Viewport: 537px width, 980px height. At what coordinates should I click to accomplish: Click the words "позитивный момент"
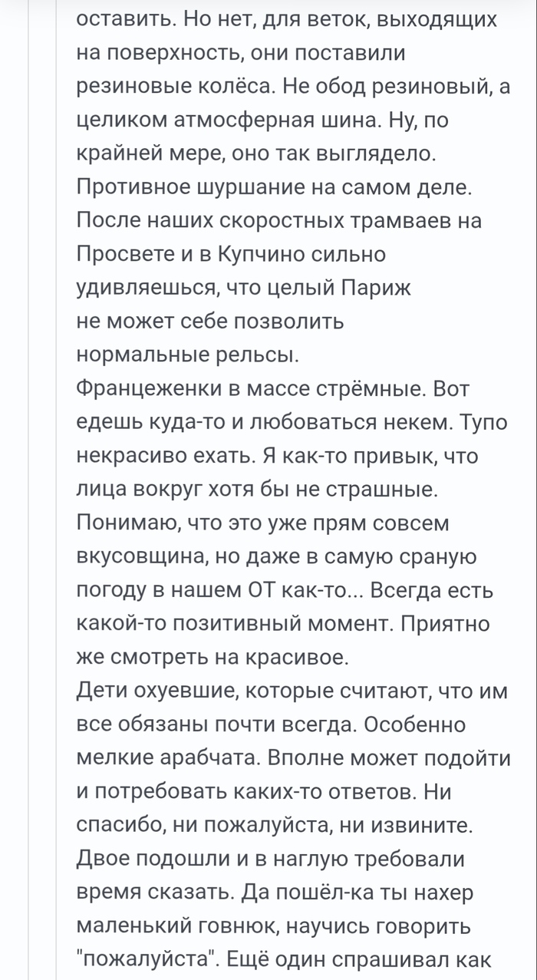291,624
